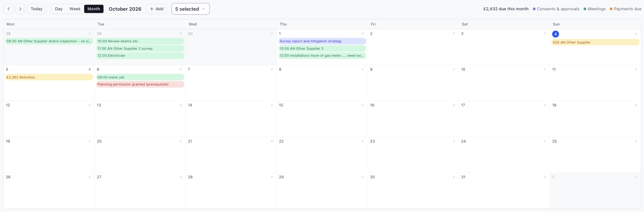Click the Consents & approvals legend dot
This screenshot has width=644, height=212.
click(534, 9)
